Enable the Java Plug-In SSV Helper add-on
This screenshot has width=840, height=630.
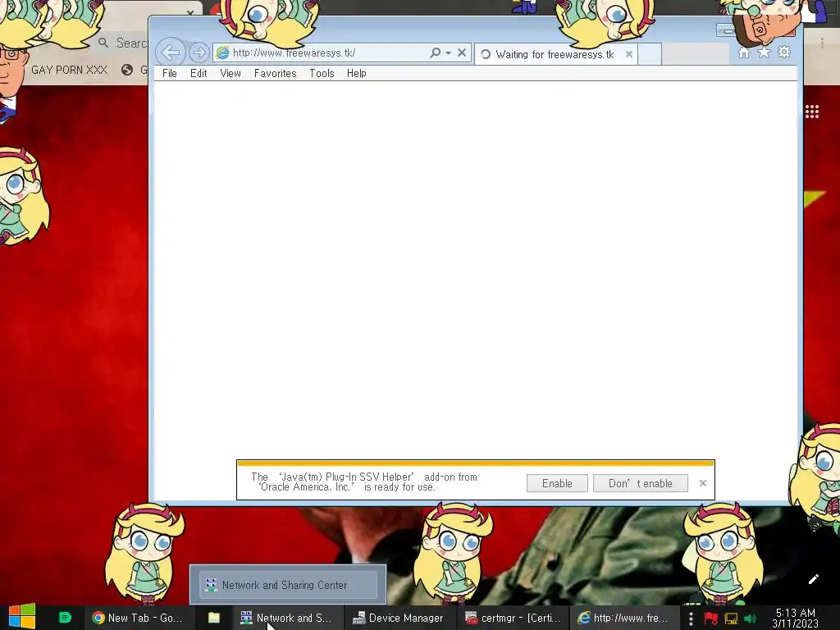pyautogui.click(x=557, y=483)
